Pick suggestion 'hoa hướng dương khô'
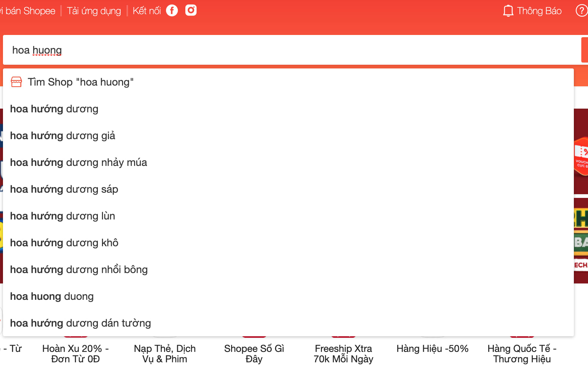This screenshot has width=588, height=369. pos(288,243)
